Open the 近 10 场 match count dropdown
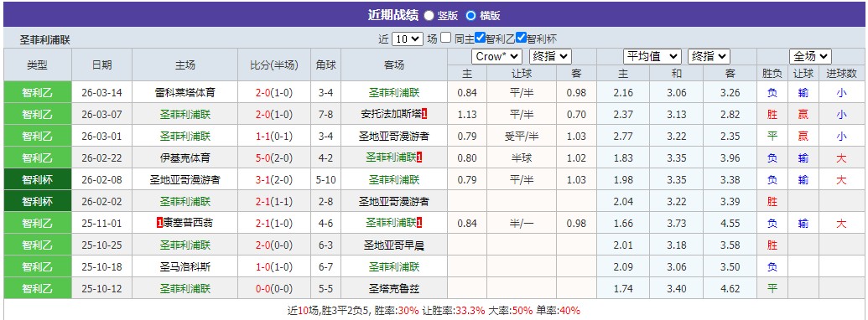Screen dimensions: 868x320 click(x=408, y=39)
